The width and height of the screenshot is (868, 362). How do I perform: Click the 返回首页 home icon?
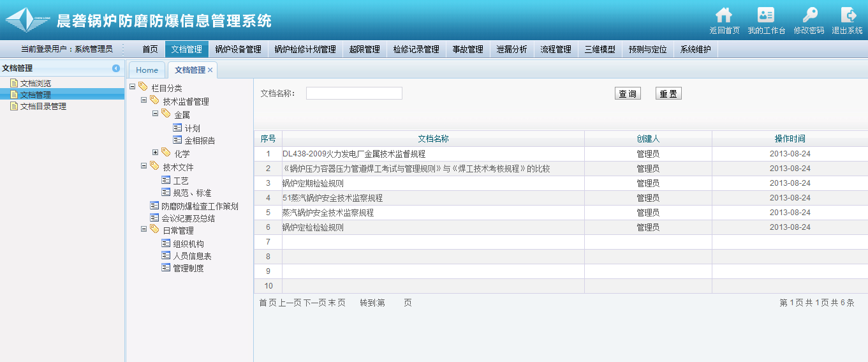pyautogui.click(x=724, y=16)
